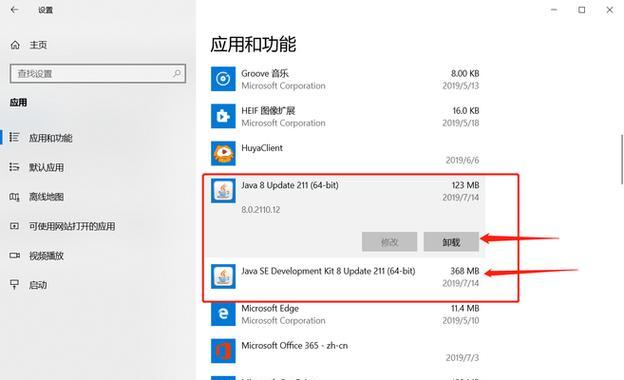Click the search magnifier icon in 查找设置 box

point(177,73)
